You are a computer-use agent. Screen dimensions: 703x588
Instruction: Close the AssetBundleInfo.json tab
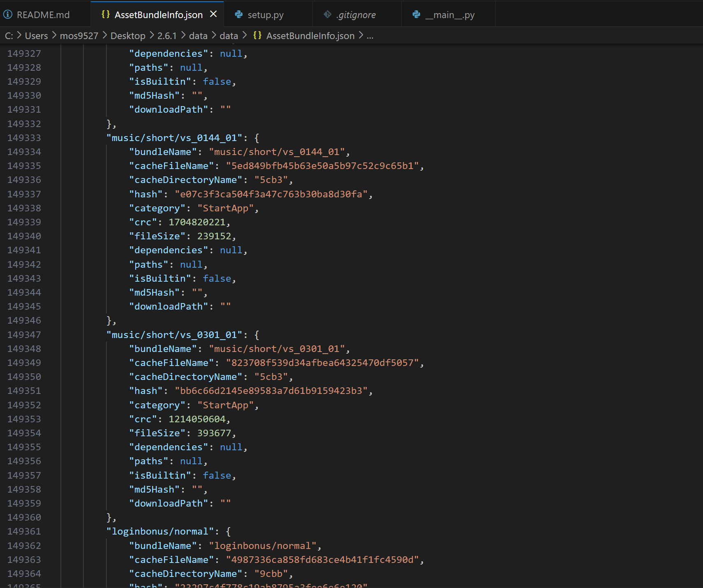213,14
